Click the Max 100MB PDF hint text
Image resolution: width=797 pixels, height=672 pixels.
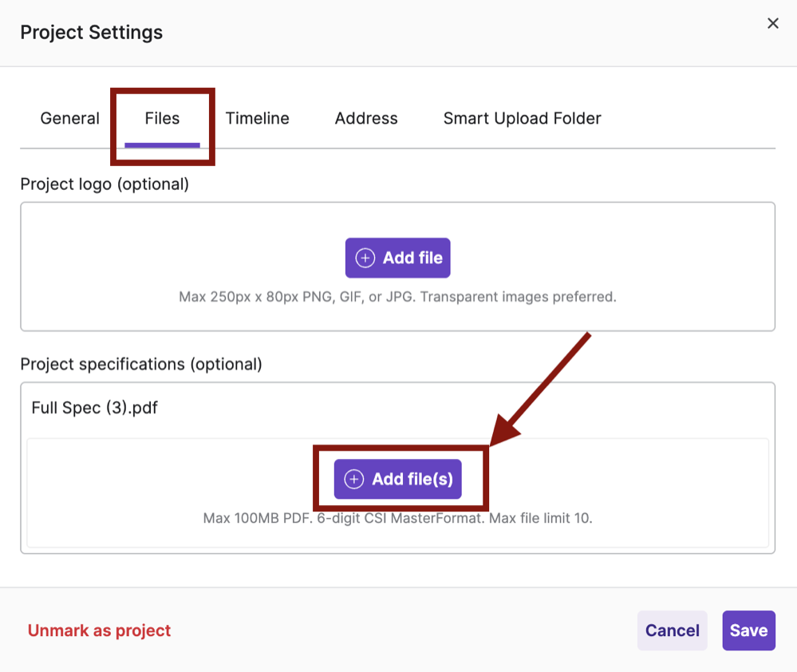397,518
